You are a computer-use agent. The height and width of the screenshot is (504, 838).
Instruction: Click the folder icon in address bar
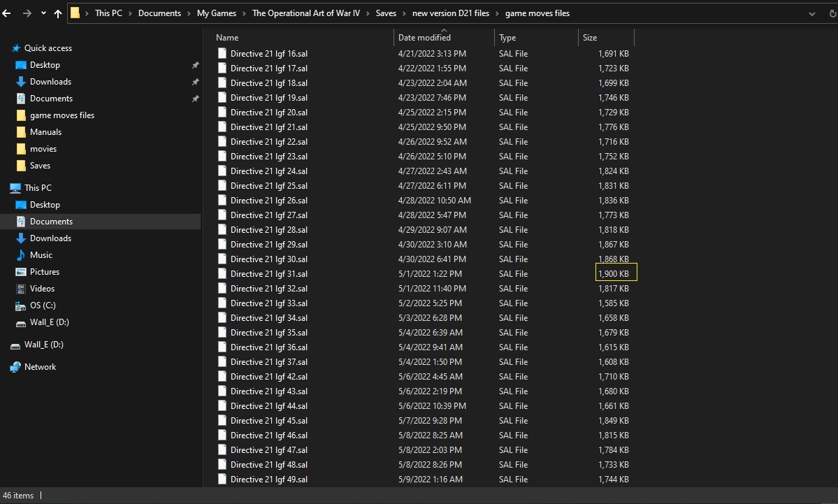pyautogui.click(x=75, y=13)
